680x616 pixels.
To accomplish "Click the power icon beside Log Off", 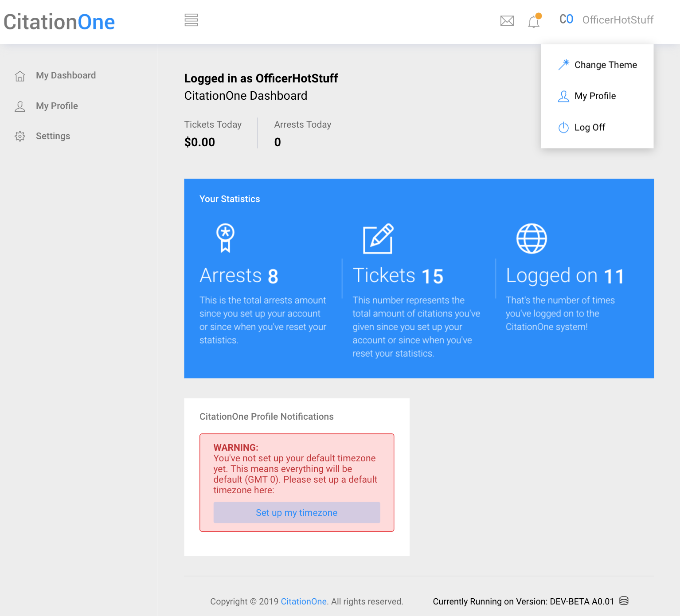I will tap(563, 128).
